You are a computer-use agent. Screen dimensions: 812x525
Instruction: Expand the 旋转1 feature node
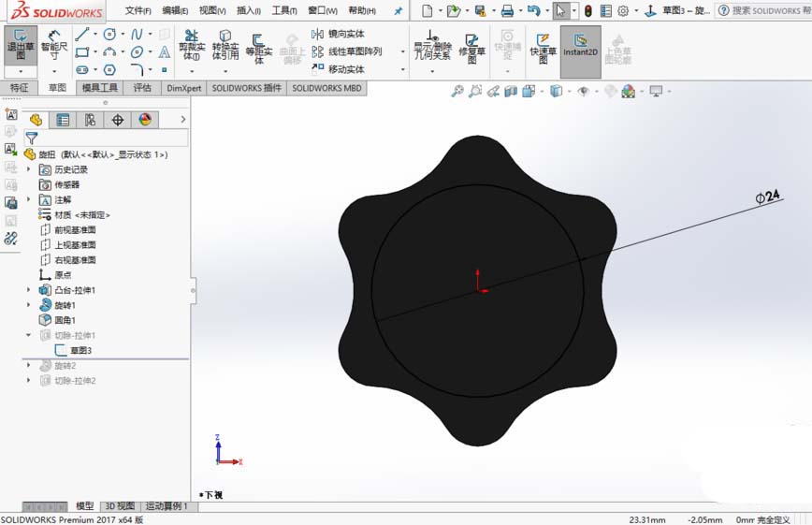point(28,305)
